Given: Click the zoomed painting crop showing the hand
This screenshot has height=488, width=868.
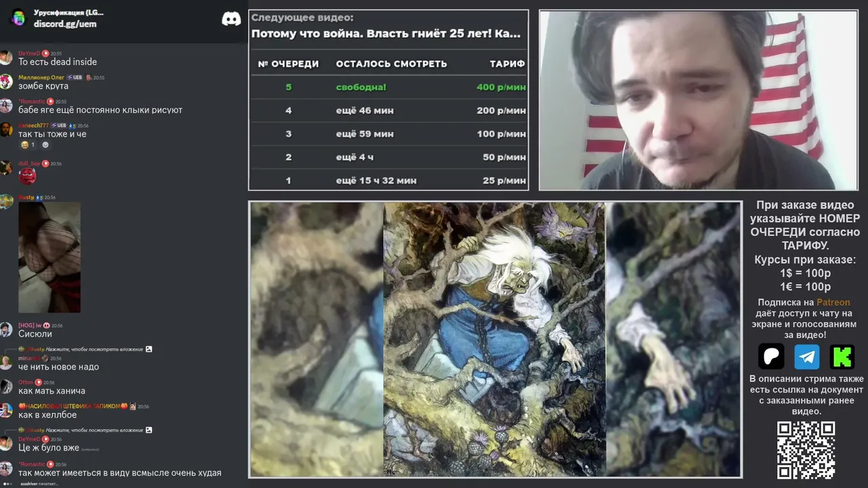Looking at the screenshot, I should click(x=673, y=339).
